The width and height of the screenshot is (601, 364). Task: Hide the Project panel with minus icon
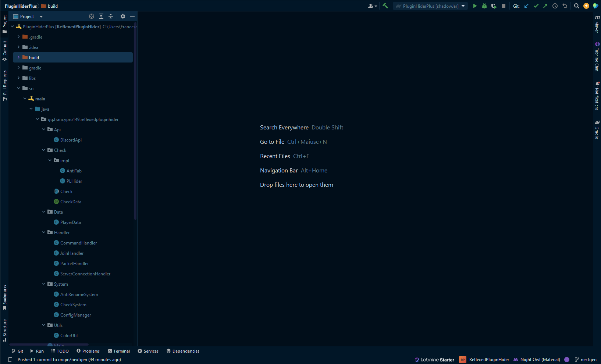pos(132,16)
